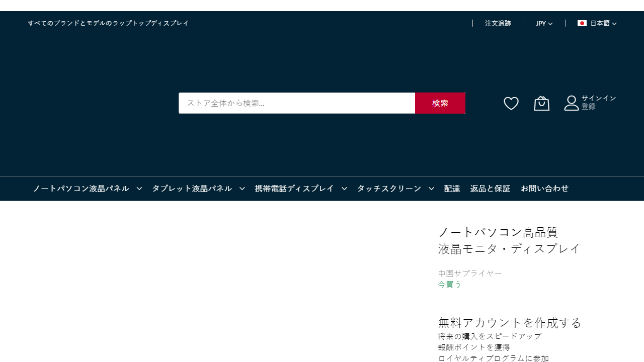The image size is (644, 362).
Task: Open the shopping bag cart icon
Action: click(541, 103)
